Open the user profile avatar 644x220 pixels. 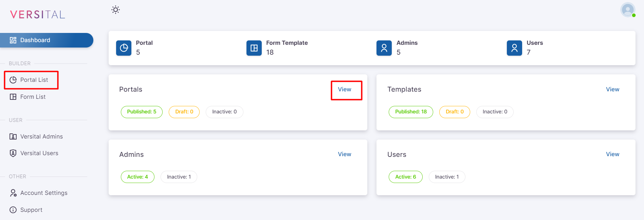pos(627,10)
